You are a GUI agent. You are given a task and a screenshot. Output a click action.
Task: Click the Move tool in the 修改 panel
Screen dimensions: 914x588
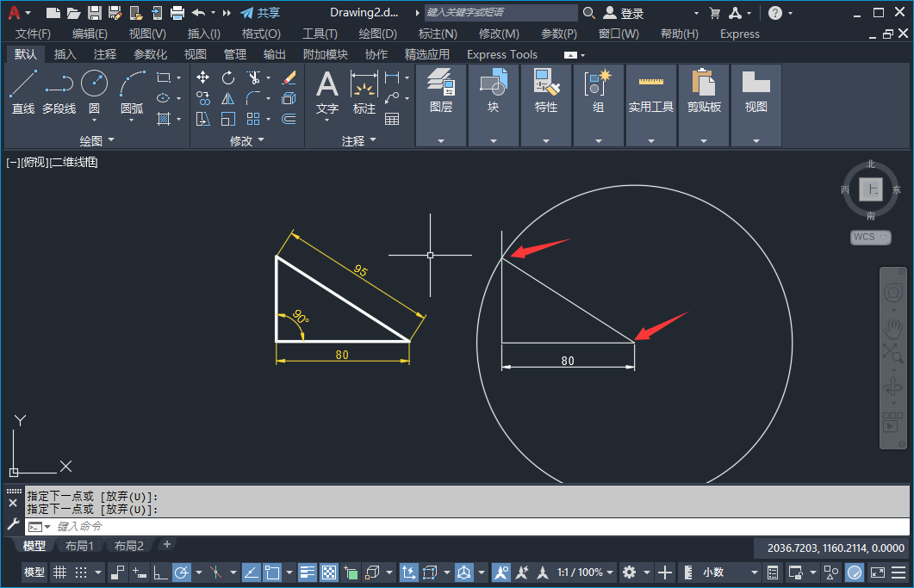[x=203, y=77]
